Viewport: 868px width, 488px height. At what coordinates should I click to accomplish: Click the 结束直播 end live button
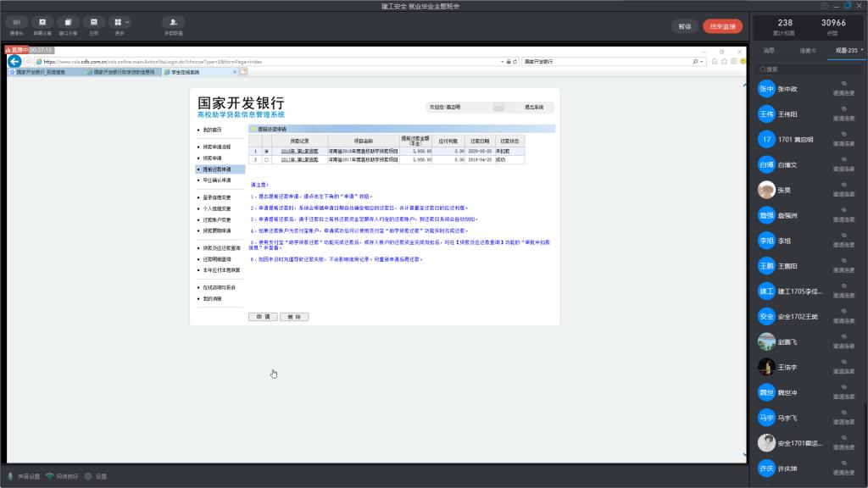(722, 26)
